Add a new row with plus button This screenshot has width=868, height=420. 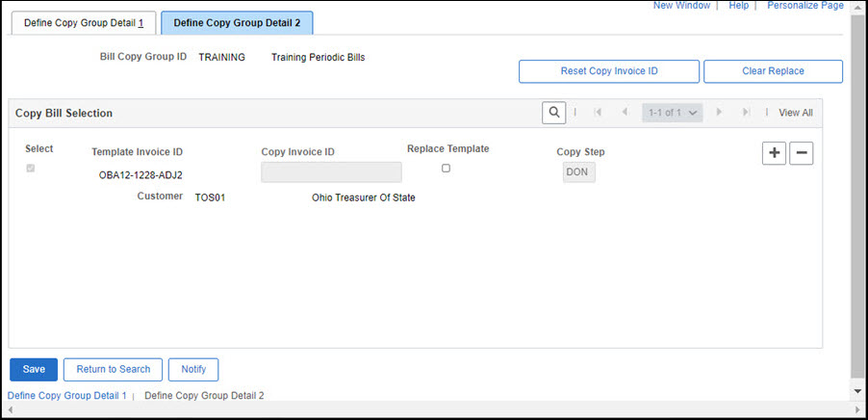pyautogui.click(x=774, y=153)
